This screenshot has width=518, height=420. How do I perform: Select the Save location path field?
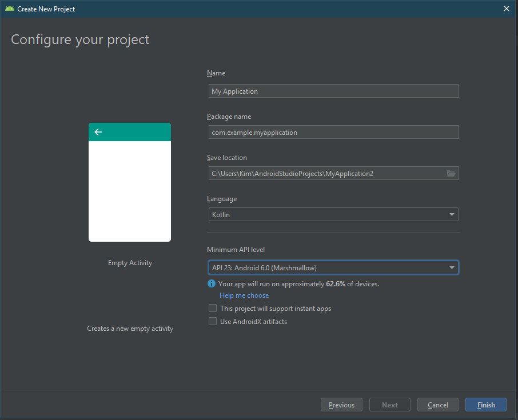[326, 173]
